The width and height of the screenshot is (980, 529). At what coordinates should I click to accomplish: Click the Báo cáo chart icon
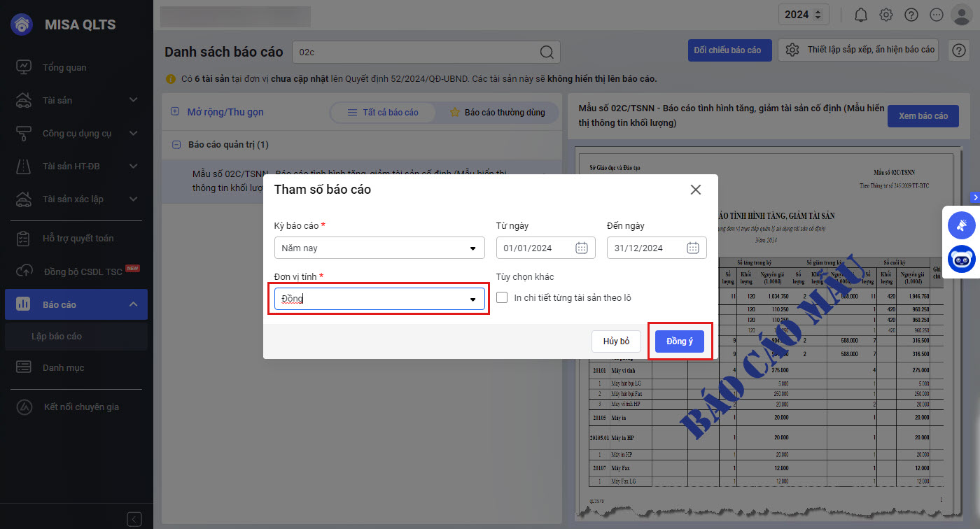pos(24,304)
